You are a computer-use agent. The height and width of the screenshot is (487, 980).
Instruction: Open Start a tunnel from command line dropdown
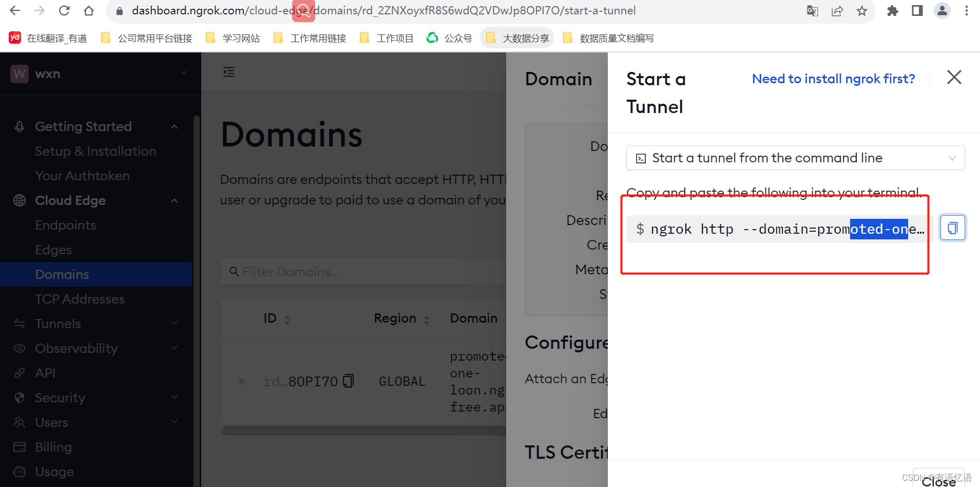click(795, 158)
